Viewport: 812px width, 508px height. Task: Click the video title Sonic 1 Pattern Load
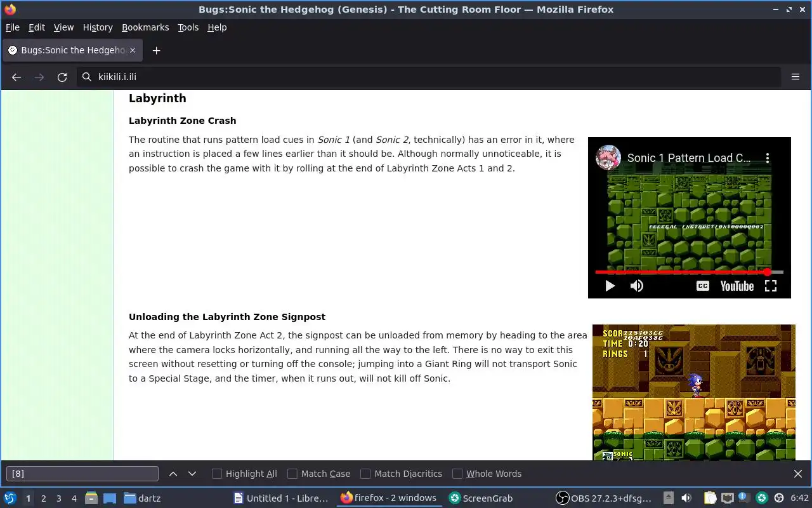point(689,158)
